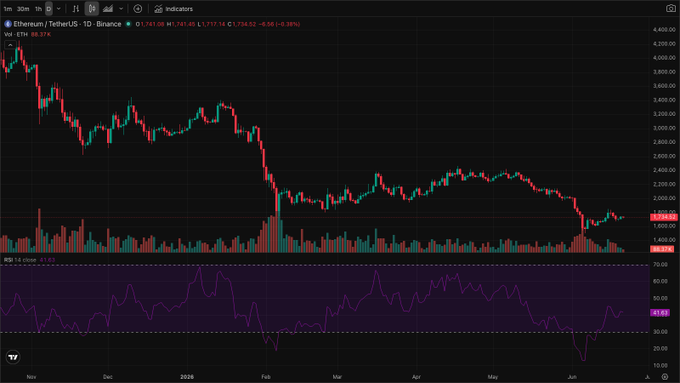
Task: Click the Dec label on the time axis
Action: coord(108,377)
